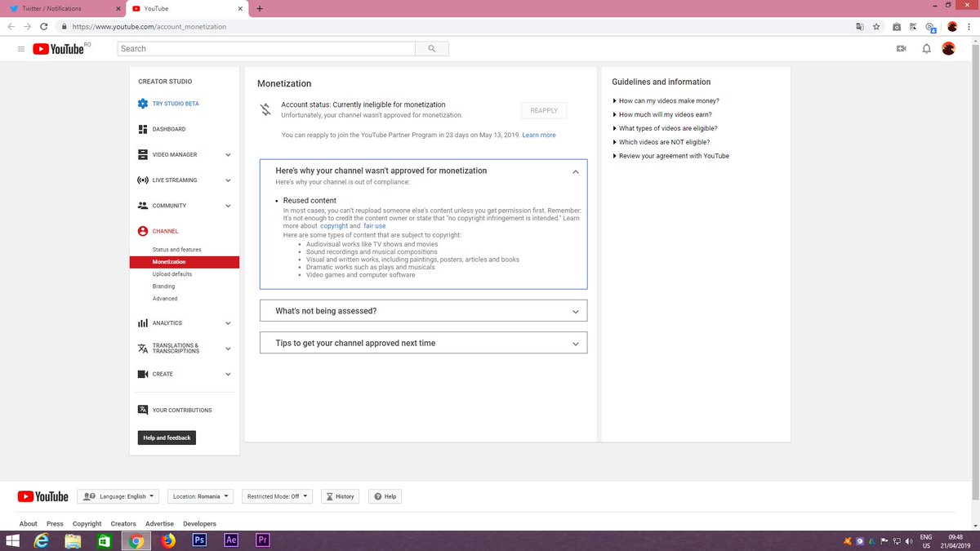This screenshot has width=980, height=551.
Task: Click the Dashboard grid icon
Action: click(143, 129)
